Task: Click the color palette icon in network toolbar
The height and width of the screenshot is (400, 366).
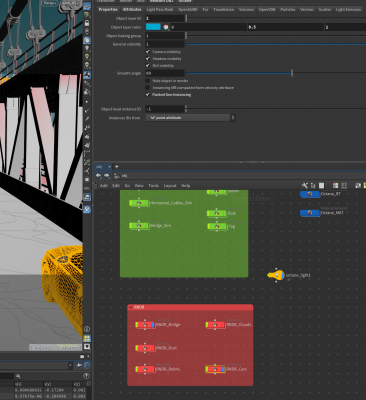Action: click(335, 185)
